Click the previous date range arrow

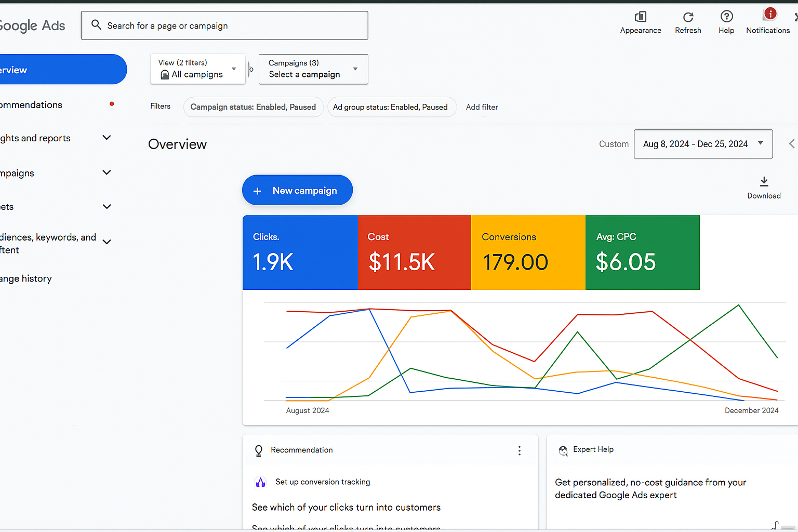coord(792,144)
